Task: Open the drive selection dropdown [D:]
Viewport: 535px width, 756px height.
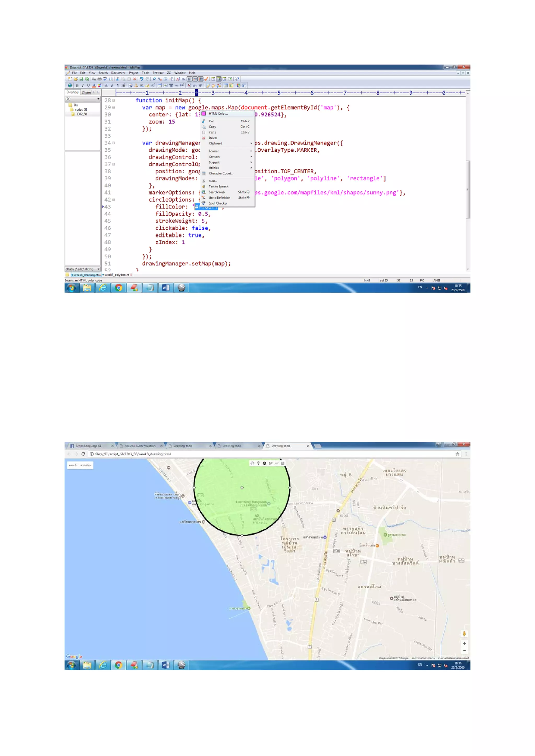Action: pyautogui.click(x=98, y=99)
